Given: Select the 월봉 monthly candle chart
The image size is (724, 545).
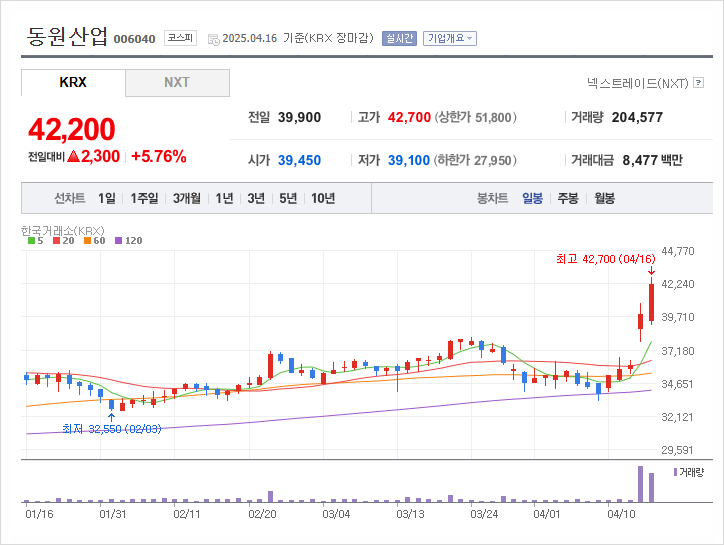Looking at the screenshot, I should click(x=604, y=199).
